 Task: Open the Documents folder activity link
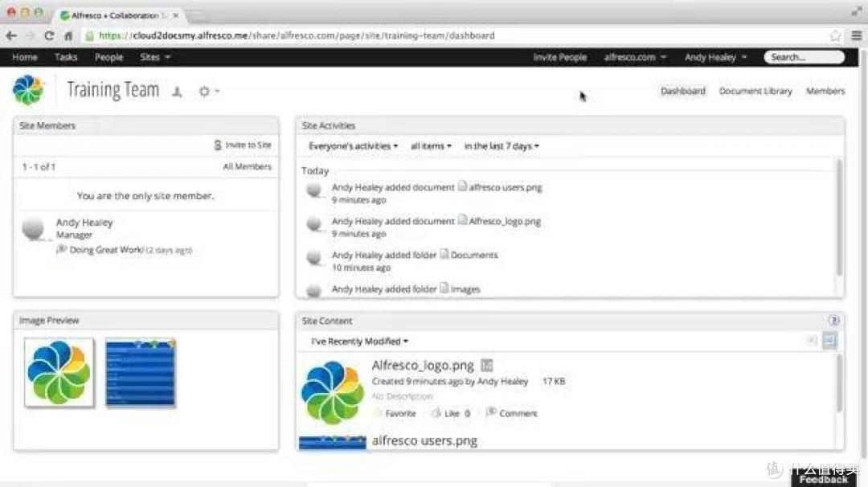point(474,255)
